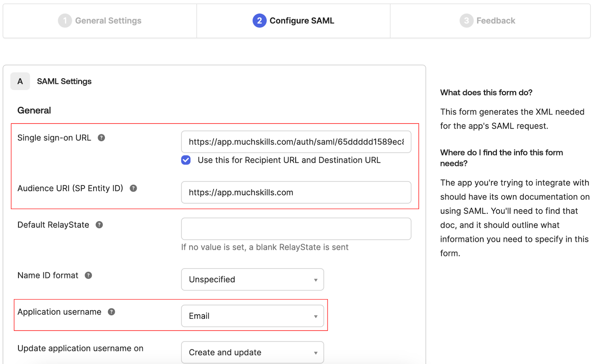The width and height of the screenshot is (604, 364).
Task: Open help for Single sign-on URL
Action: click(x=101, y=138)
